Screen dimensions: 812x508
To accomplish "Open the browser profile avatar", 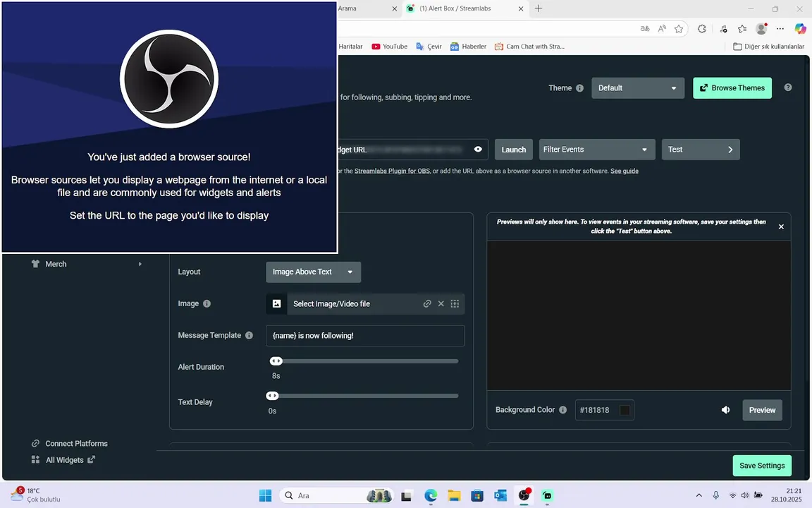I will 761,29.
